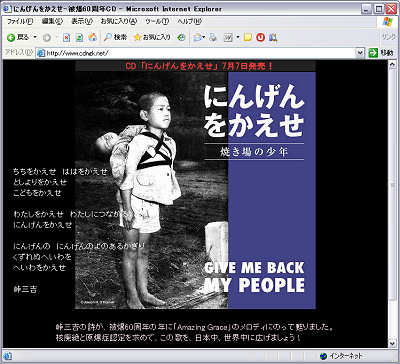This screenshot has width=400, height=364.
Task: Click the Print icon
Action: tap(213, 38)
